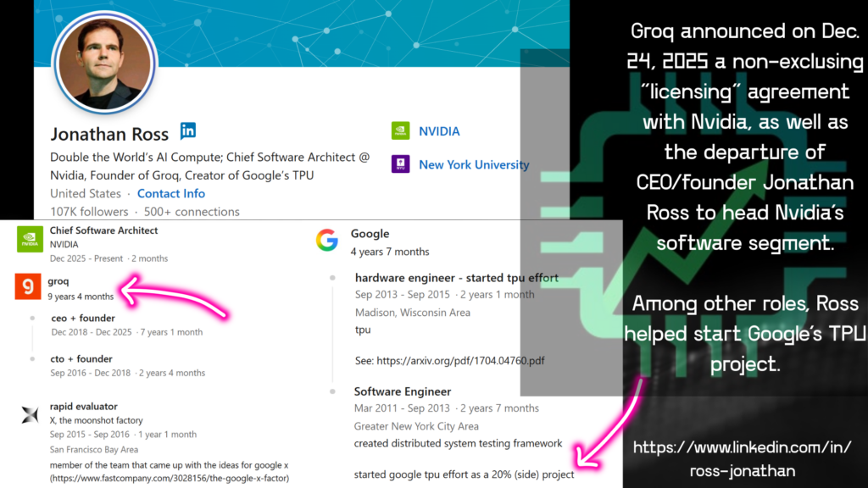This screenshot has width=868, height=488.
Task: Click the LinkedIn badge beside Jonathan Ross's name
Action: [188, 130]
